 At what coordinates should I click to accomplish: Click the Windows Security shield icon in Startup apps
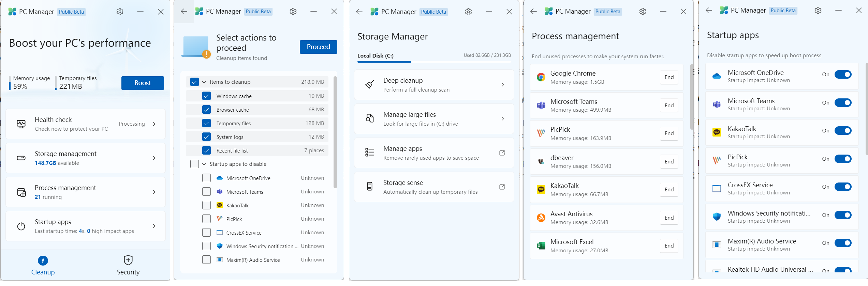717,217
